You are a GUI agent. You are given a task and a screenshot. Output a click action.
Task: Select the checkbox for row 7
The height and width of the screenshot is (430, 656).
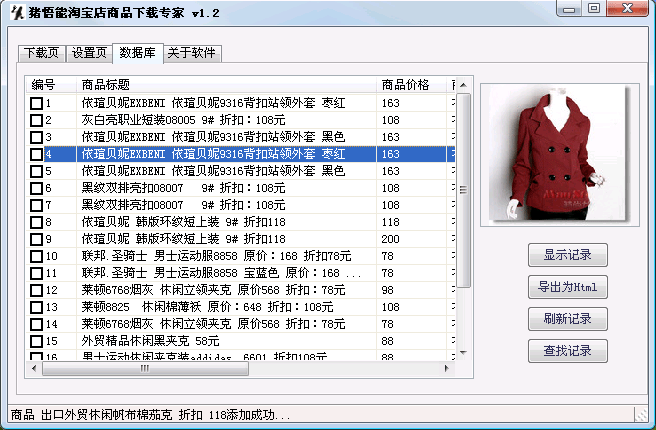tap(36, 205)
